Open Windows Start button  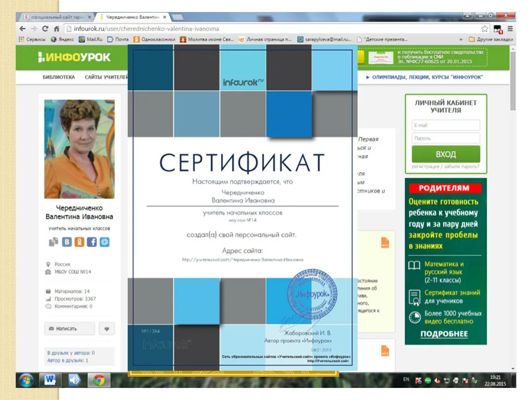pos(26,380)
